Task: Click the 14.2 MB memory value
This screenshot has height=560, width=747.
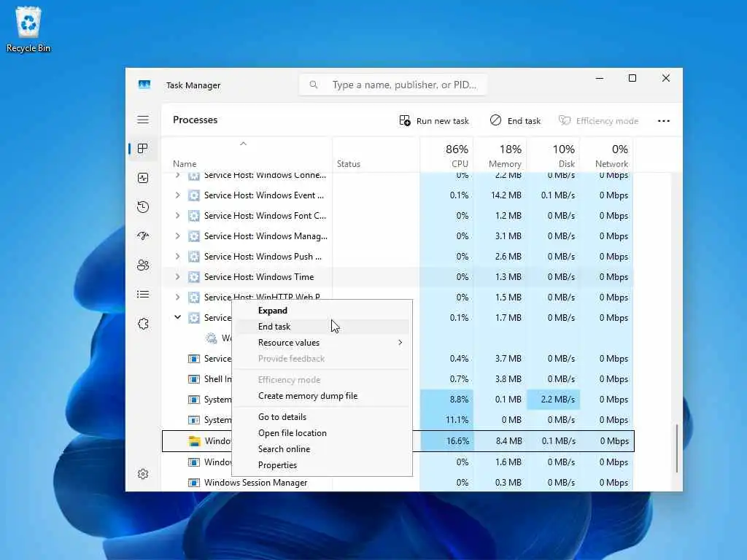Action: click(x=506, y=195)
